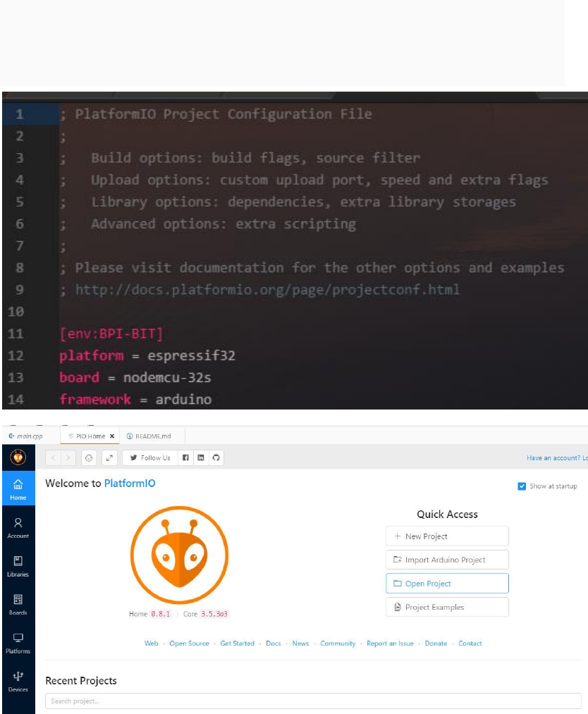
Task: Go forward with the right arrow button
Action: (x=68, y=457)
